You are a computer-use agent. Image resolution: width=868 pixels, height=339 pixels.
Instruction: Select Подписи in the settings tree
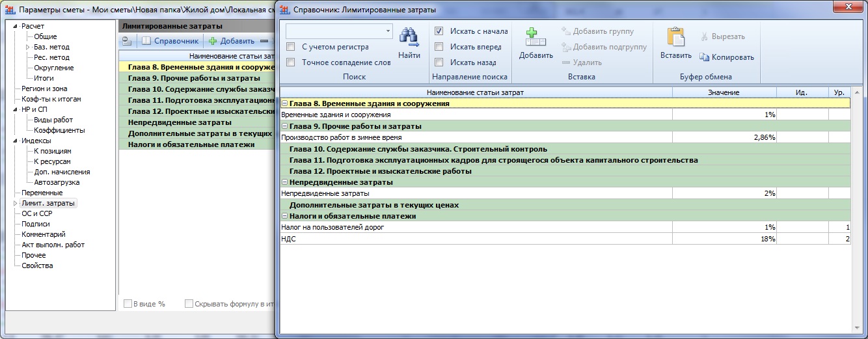coord(35,224)
